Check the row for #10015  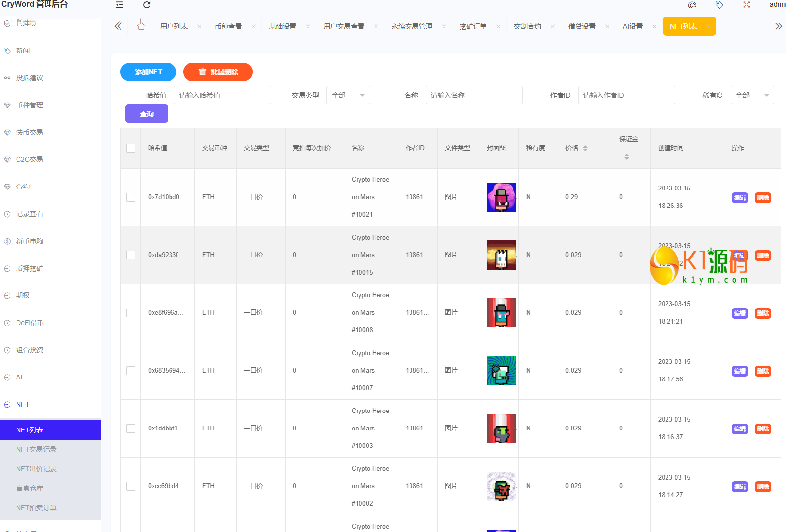(x=131, y=255)
